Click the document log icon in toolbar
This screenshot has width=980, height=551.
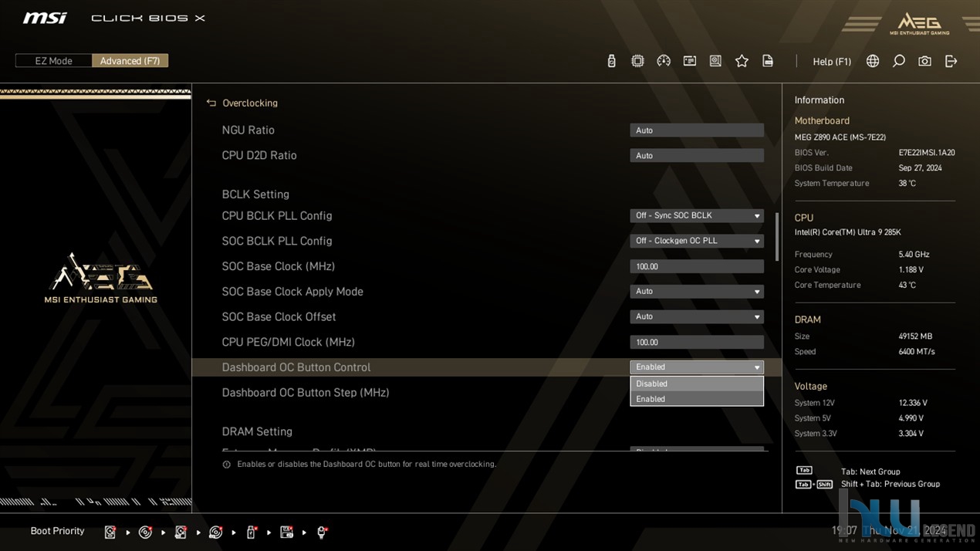click(x=768, y=61)
